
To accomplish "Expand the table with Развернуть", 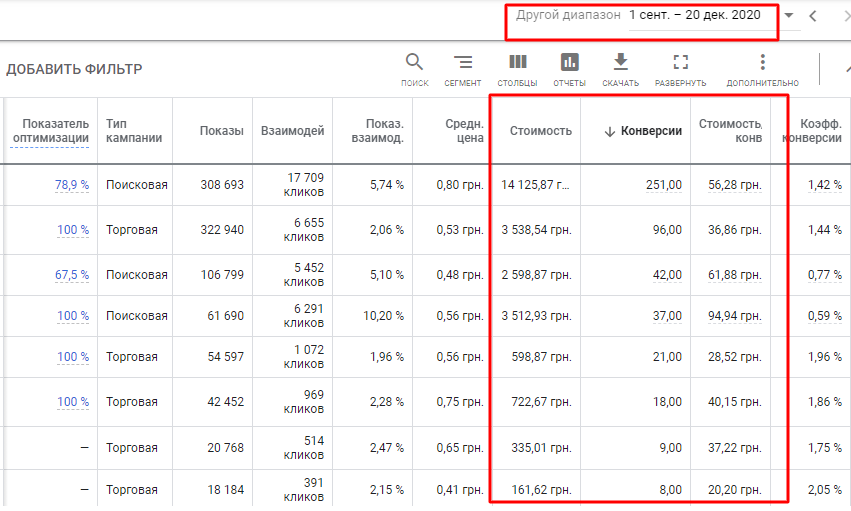I will click(x=681, y=69).
